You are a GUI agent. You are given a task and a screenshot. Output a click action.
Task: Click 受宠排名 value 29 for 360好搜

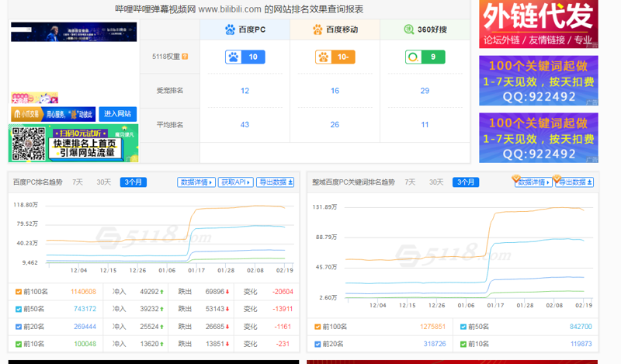pyautogui.click(x=425, y=91)
